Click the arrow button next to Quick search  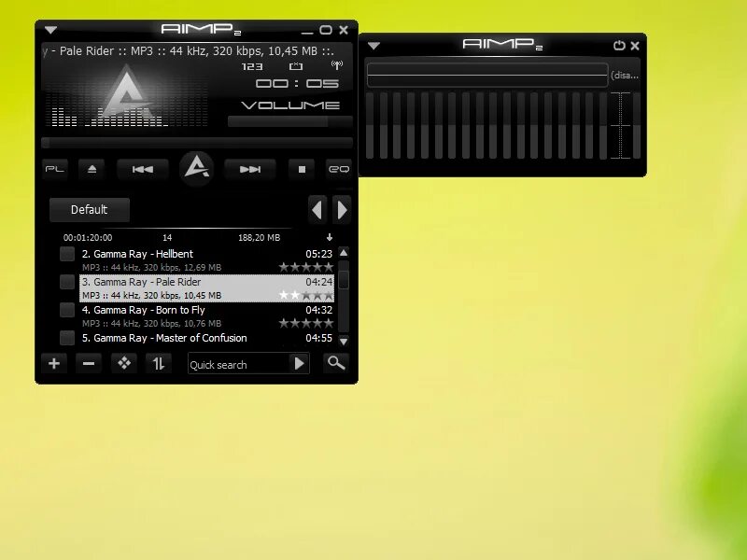299,364
